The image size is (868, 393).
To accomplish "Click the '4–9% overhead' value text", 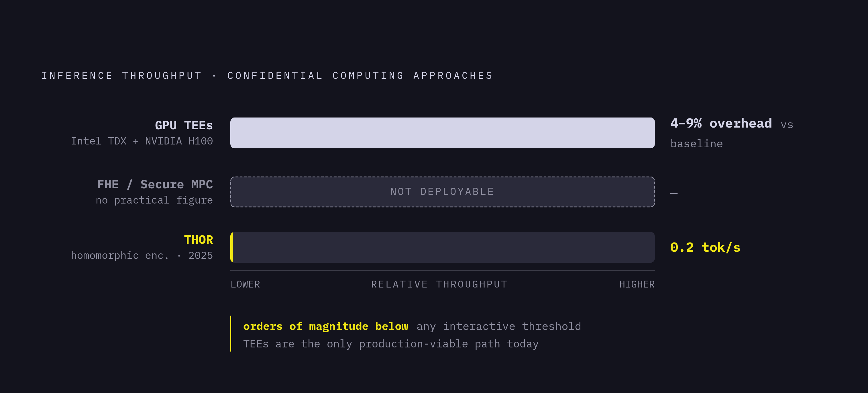I will click(x=721, y=123).
